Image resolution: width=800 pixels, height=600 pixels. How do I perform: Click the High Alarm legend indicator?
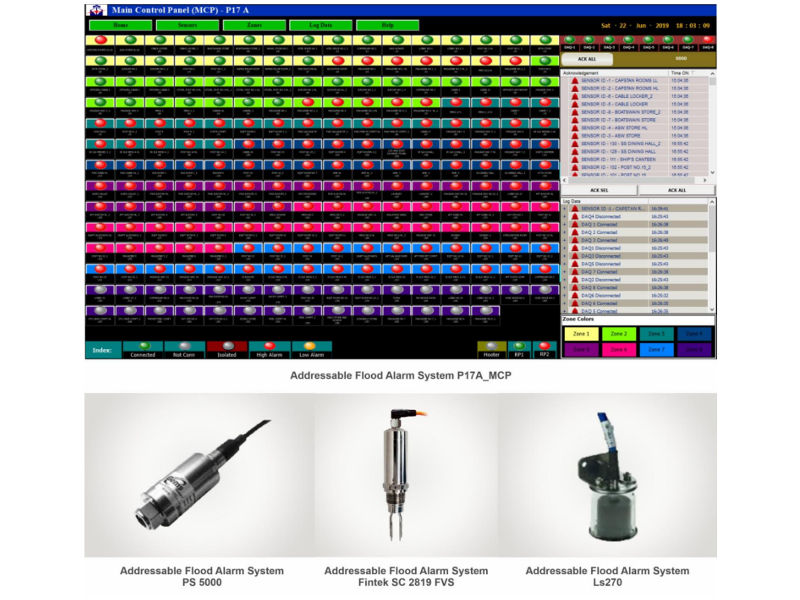click(x=269, y=346)
